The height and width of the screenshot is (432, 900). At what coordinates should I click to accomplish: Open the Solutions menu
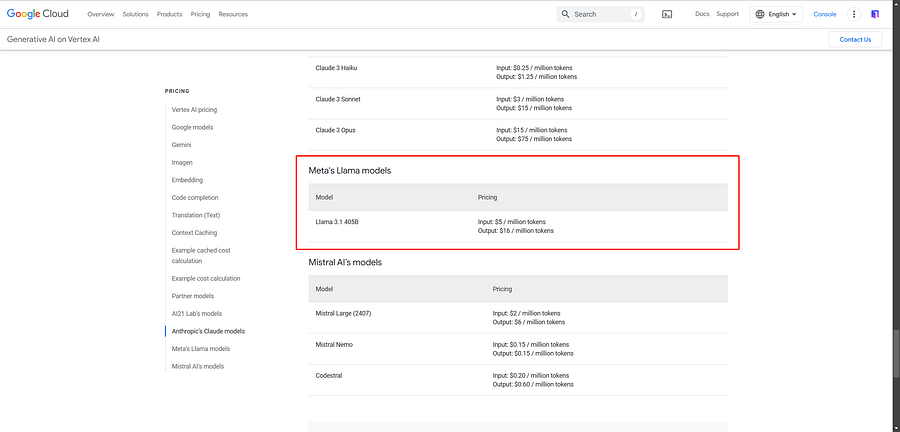[135, 14]
